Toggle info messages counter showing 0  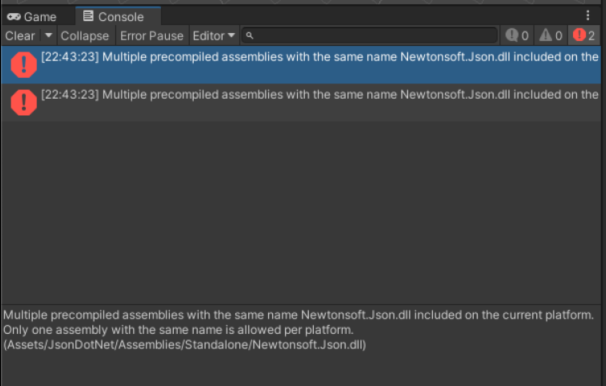tap(517, 36)
